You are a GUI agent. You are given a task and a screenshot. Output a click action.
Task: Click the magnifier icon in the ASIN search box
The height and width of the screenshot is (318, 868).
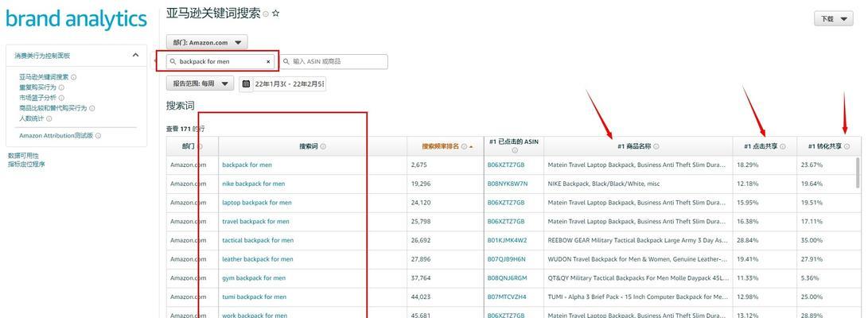pos(286,62)
